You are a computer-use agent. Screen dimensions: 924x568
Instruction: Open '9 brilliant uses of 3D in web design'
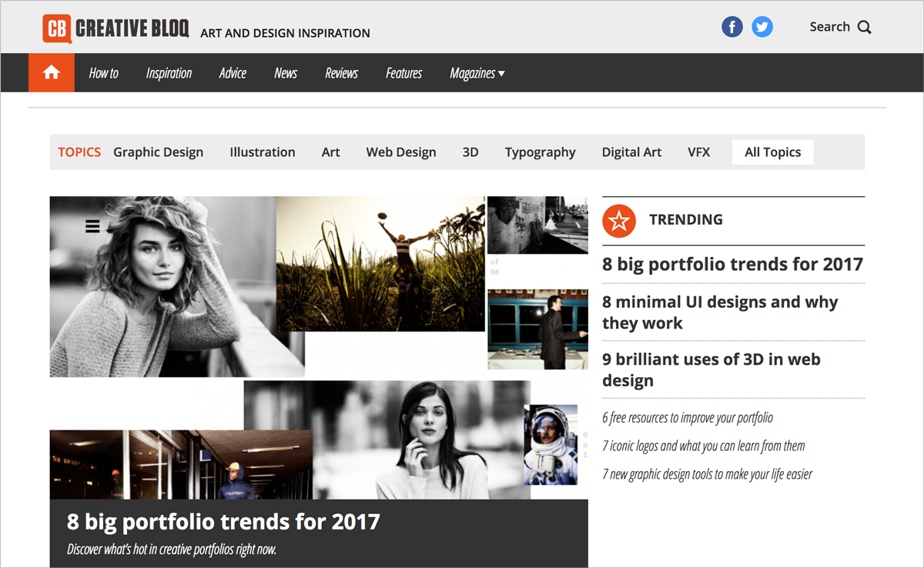click(711, 369)
